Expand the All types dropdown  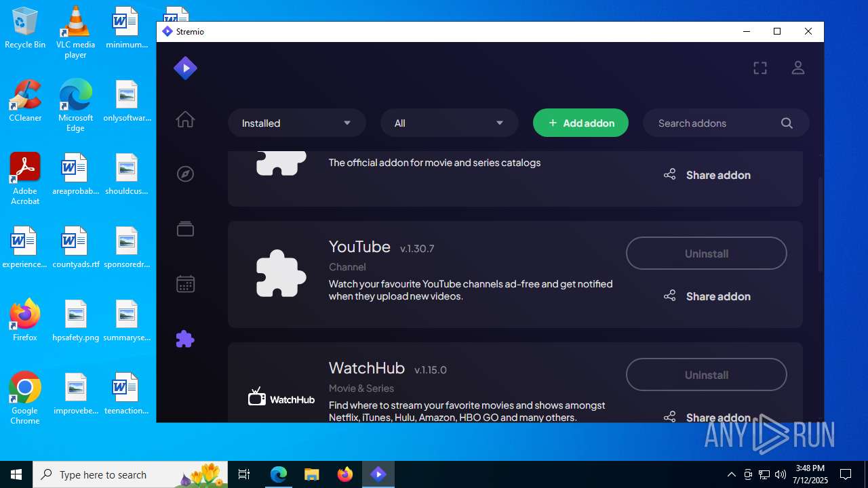(x=450, y=123)
